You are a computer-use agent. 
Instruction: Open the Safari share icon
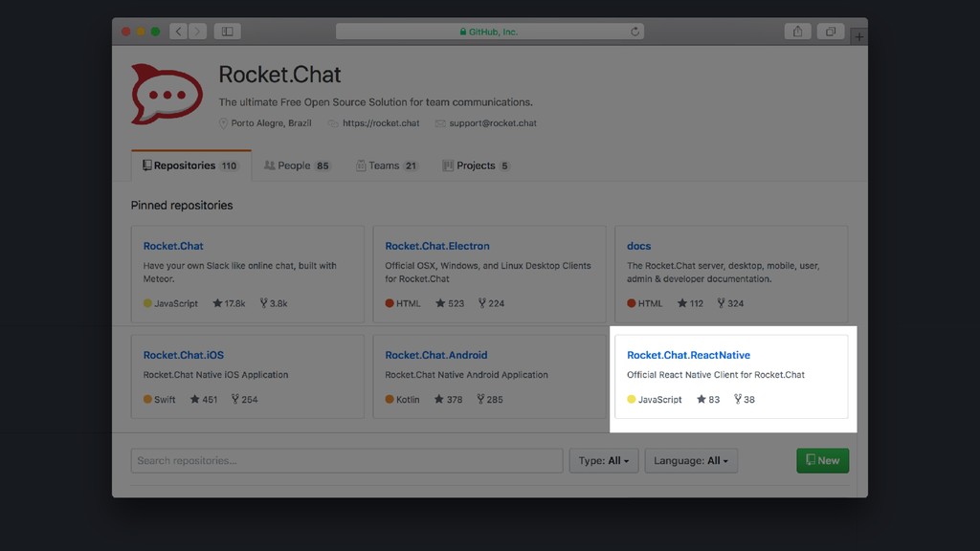[x=797, y=32]
